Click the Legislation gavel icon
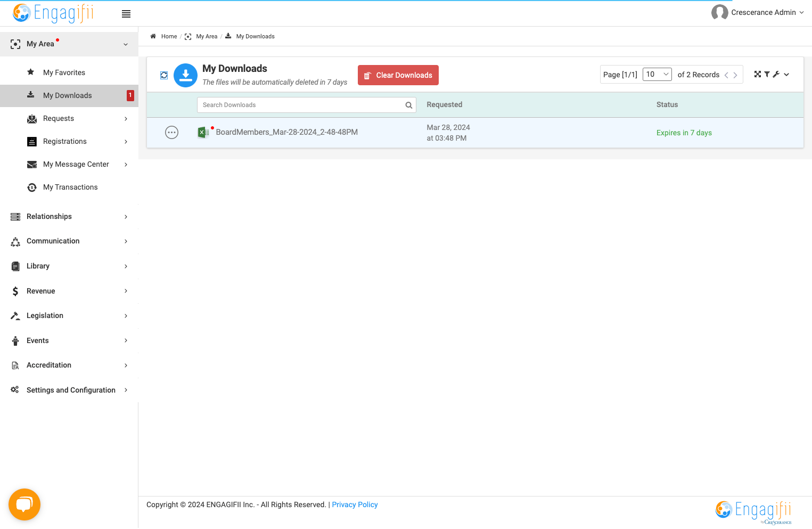The image size is (812, 529). click(x=15, y=316)
